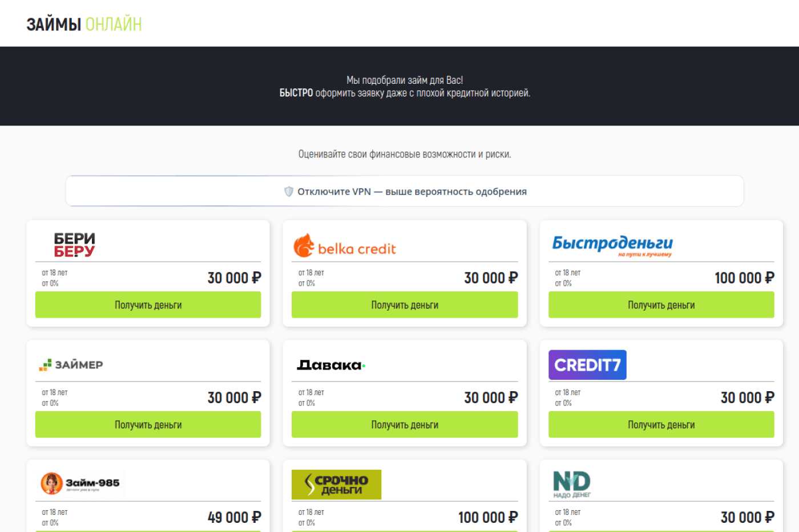799x532 pixels.
Task: Click the 30 000 ₽ amount on БЕРИ БЕРУ
Action: pos(234,278)
